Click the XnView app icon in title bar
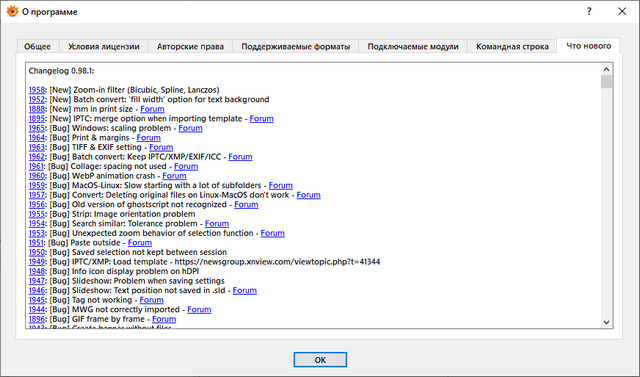 (12, 11)
